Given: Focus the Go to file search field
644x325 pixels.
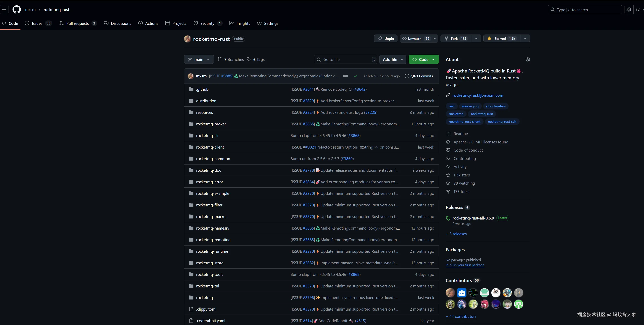Looking at the screenshot, I should pos(346,59).
